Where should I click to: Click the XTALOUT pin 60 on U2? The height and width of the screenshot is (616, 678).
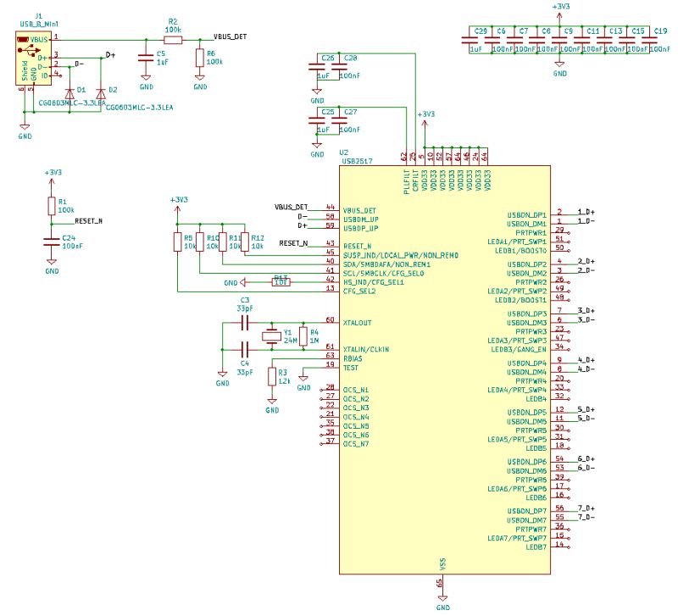[x=349, y=320]
